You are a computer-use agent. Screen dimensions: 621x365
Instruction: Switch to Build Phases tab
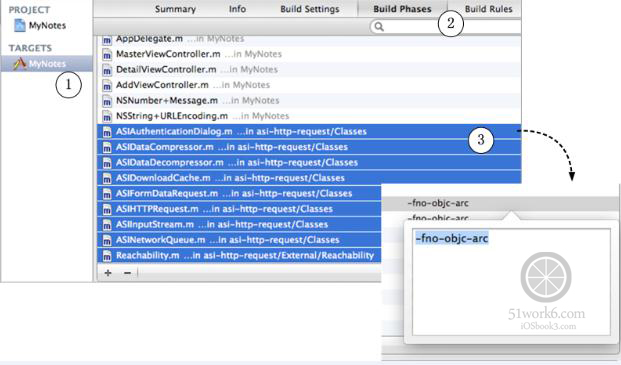pyautogui.click(x=402, y=9)
